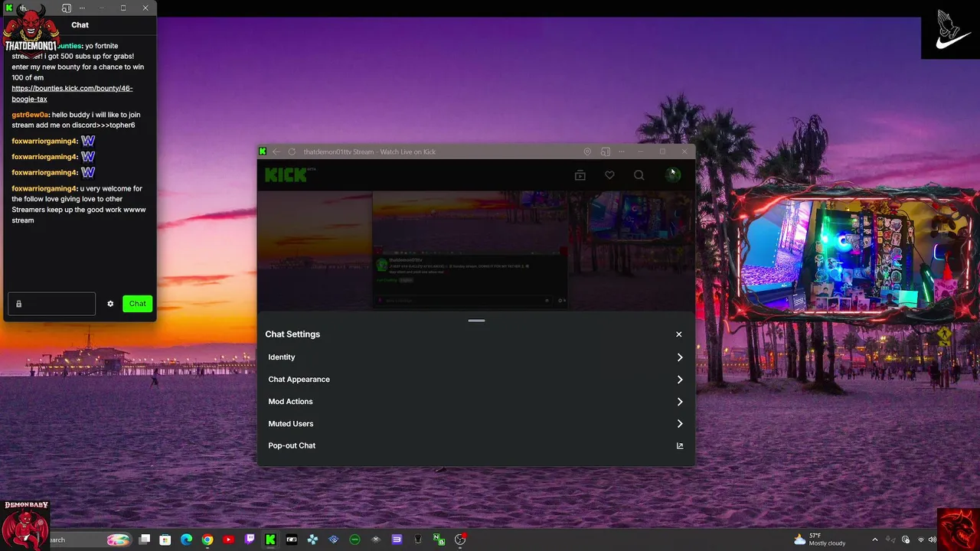Grab the settings sheet drag handle

coord(476,321)
